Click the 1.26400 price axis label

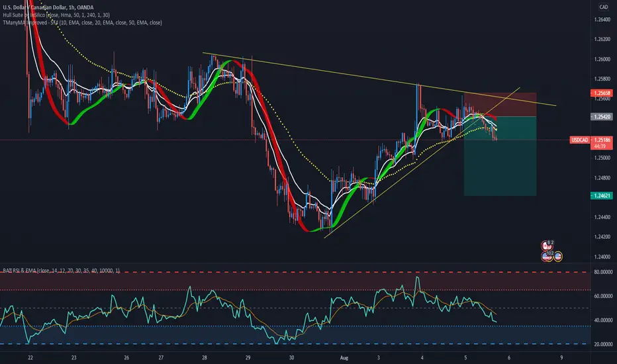(x=602, y=20)
